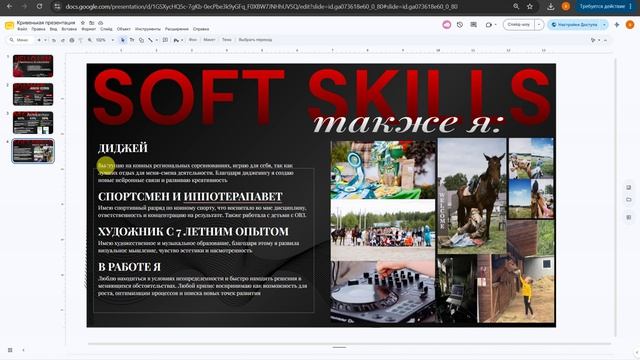
Task: Star the presentation
Action: click(x=83, y=23)
